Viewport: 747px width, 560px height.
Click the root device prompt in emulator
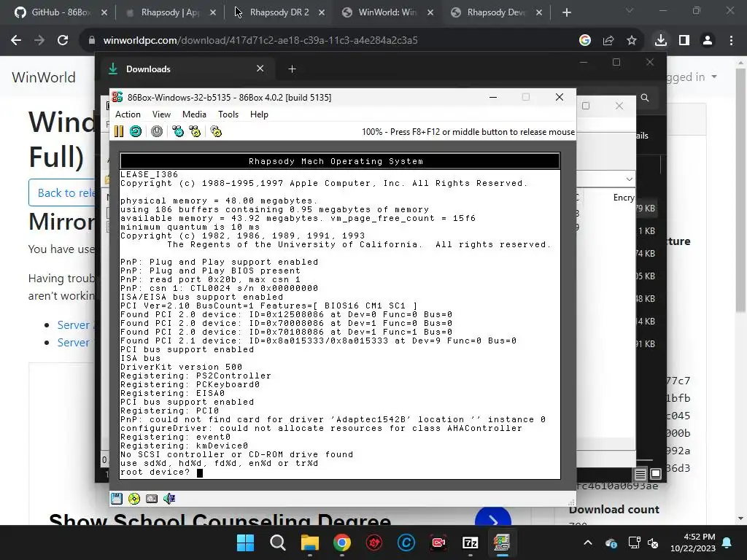pos(161,472)
